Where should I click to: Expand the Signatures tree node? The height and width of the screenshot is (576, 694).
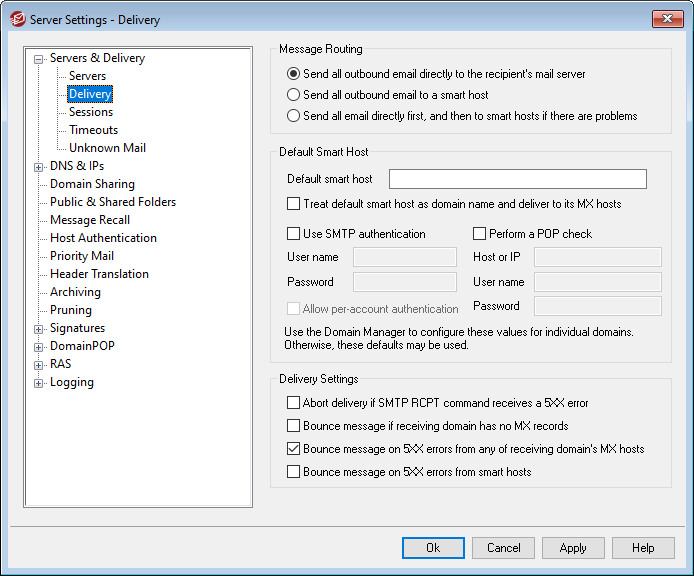pos(39,329)
